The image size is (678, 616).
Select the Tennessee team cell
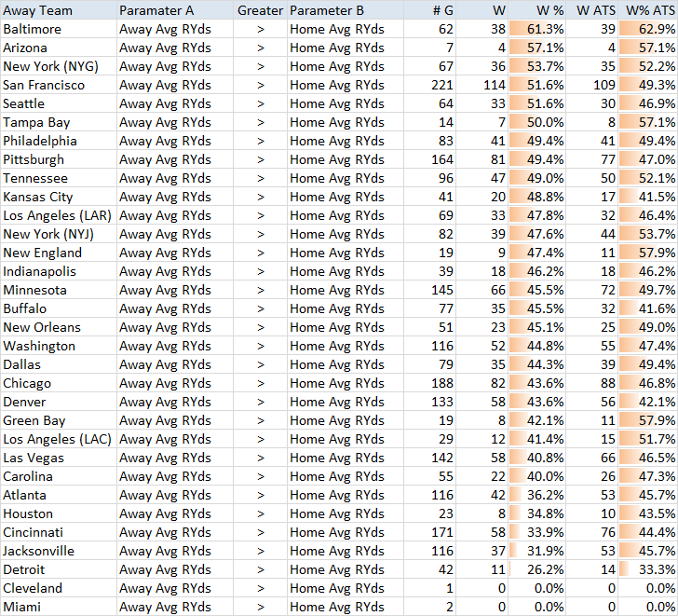59,178
